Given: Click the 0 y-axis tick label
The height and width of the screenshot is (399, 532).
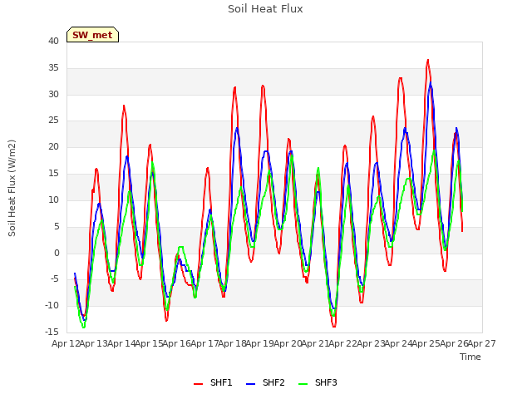Looking at the screenshot, I should click(57, 253).
